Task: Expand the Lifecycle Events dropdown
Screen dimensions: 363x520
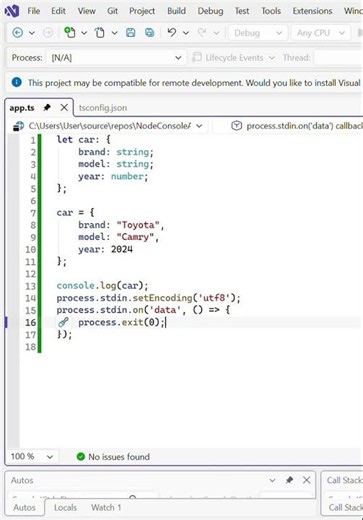Action: coord(272,58)
